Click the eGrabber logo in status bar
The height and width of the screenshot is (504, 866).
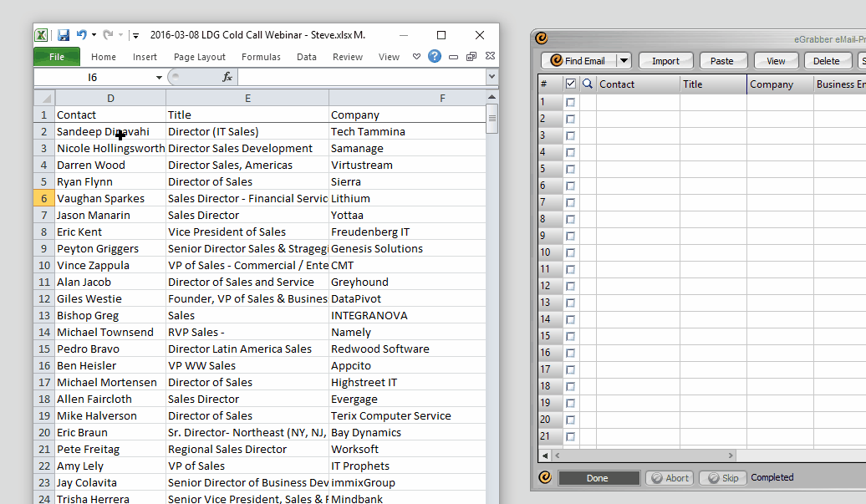tap(545, 478)
